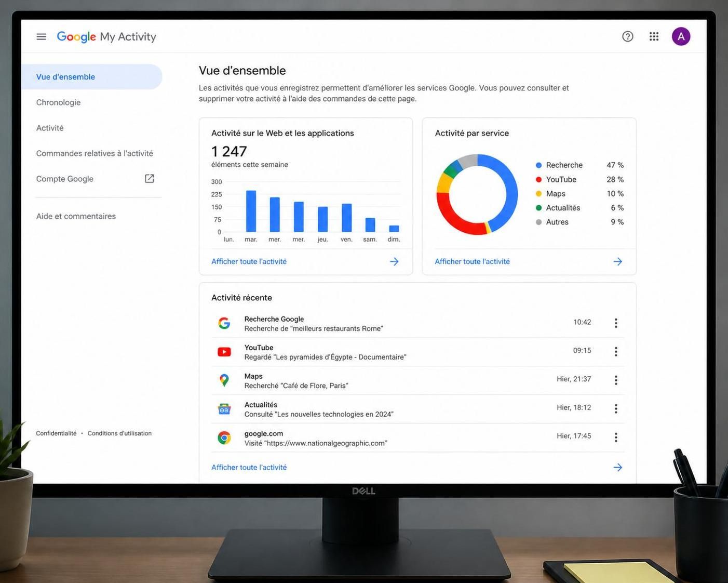Screen dimensions: 728x583
Task: Open Aide et commentaires
Action: (76, 216)
